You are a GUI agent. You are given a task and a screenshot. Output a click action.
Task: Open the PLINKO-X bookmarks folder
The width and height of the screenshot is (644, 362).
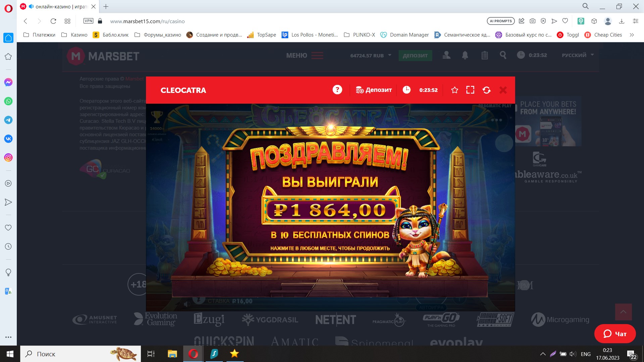click(359, 35)
